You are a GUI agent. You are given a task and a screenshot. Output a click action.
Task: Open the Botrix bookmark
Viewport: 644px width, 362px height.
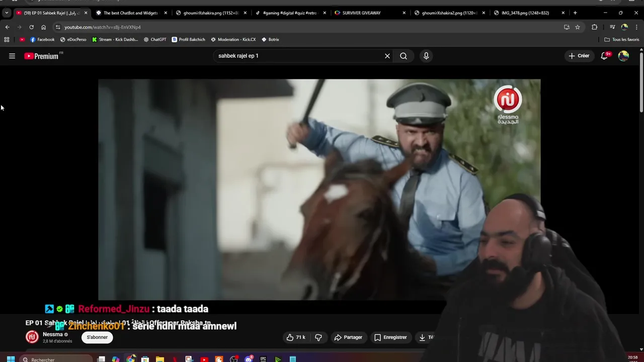click(270, 39)
